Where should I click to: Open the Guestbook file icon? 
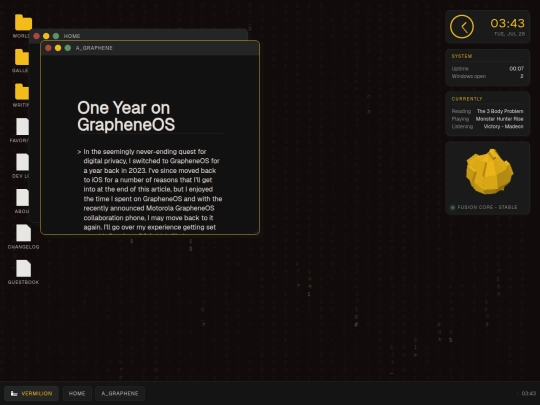tap(23, 268)
